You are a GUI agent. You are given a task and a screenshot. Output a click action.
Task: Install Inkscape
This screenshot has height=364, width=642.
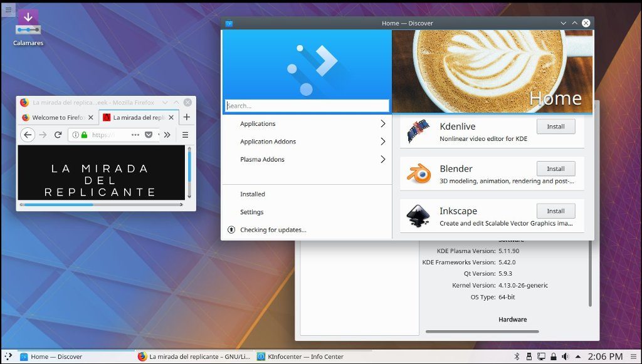[x=555, y=211]
